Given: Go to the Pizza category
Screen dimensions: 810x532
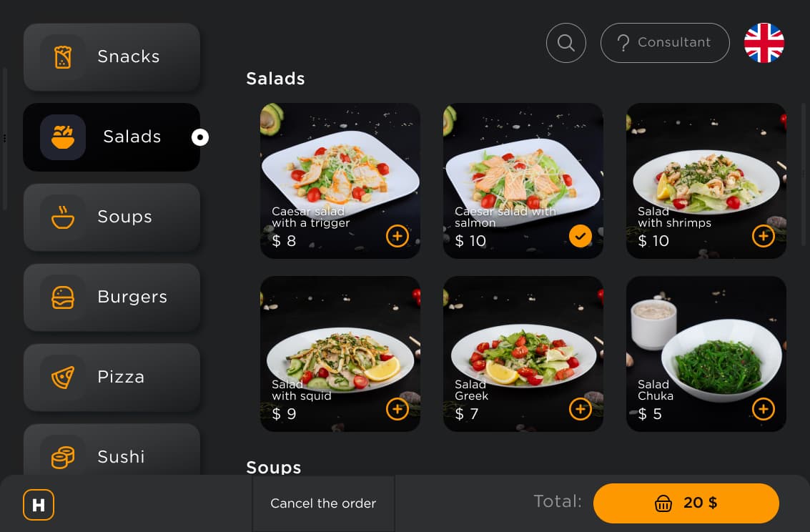Looking at the screenshot, I should pos(112,377).
